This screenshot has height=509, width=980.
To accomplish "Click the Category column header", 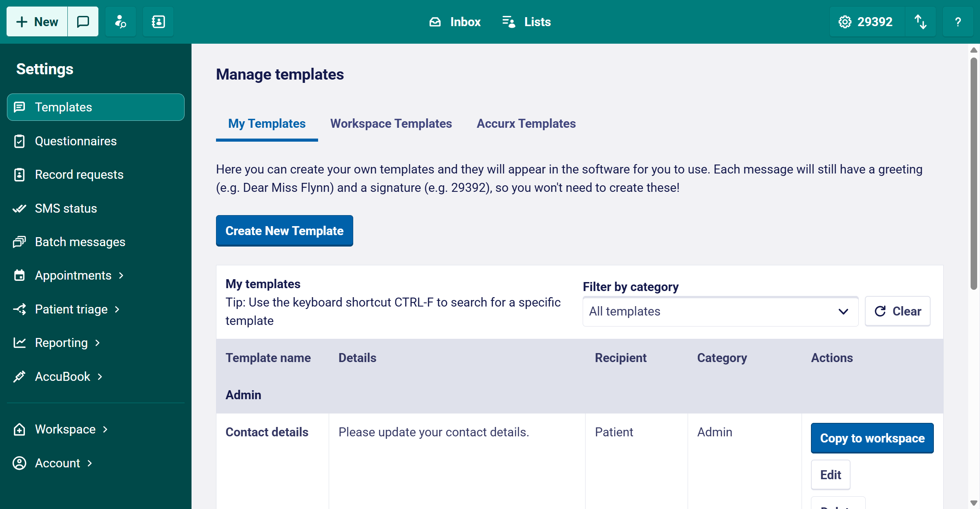I will click(722, 358).
